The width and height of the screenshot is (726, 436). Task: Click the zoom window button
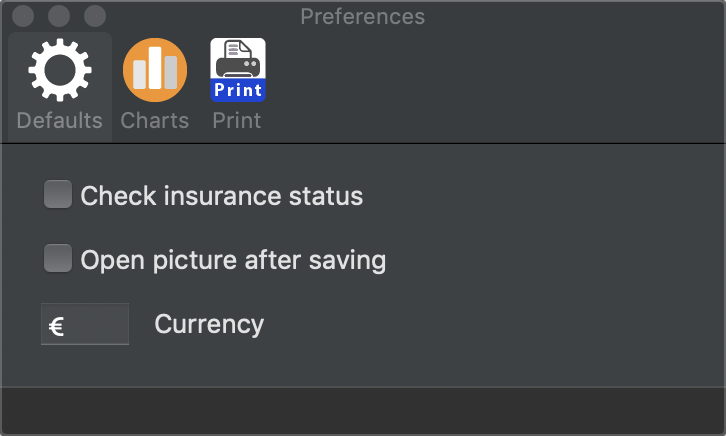point(95,16)
